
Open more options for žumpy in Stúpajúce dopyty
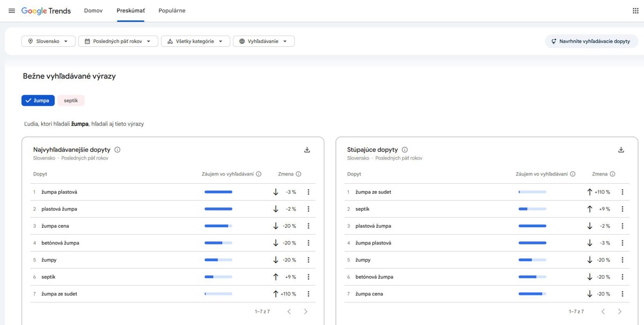pyautogui.click(x=622, y=260)
